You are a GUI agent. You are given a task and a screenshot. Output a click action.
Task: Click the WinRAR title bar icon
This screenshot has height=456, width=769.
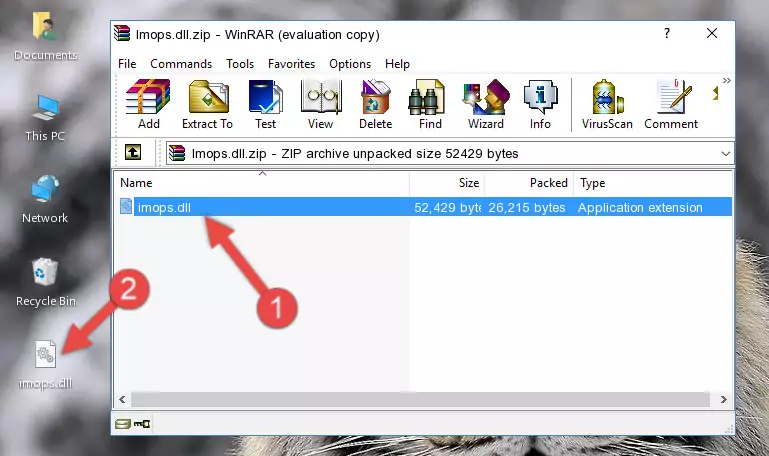[x=122, y=33]
